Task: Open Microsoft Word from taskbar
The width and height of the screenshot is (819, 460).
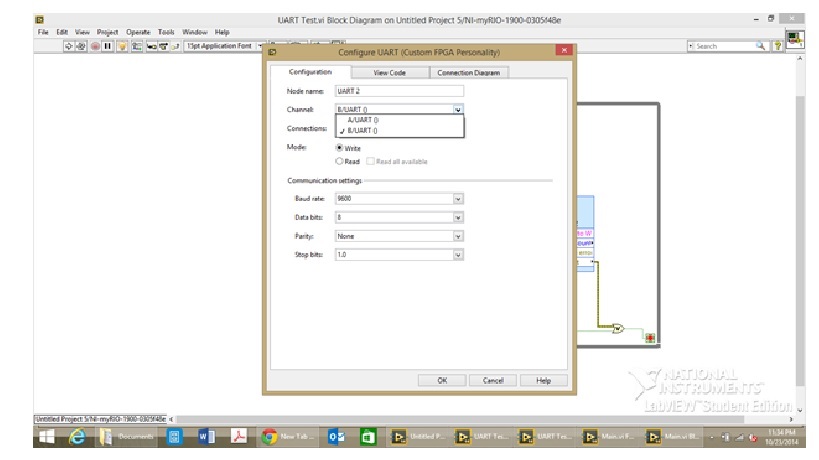Action: point(206,437)
